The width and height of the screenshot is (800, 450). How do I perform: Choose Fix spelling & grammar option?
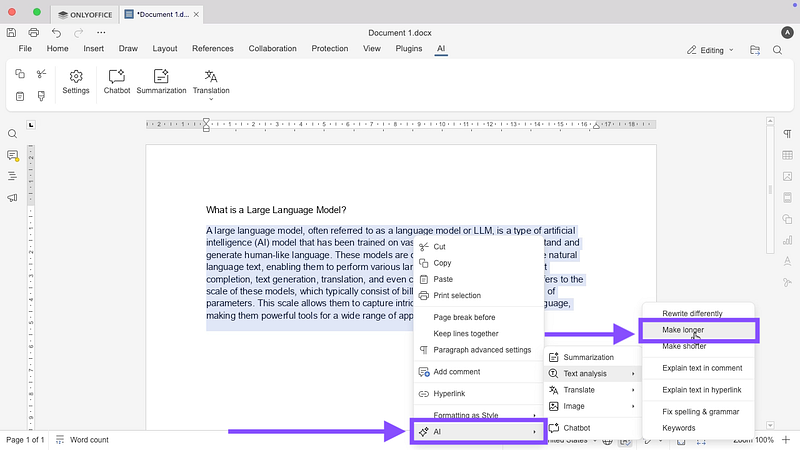[x=700, y=412]
